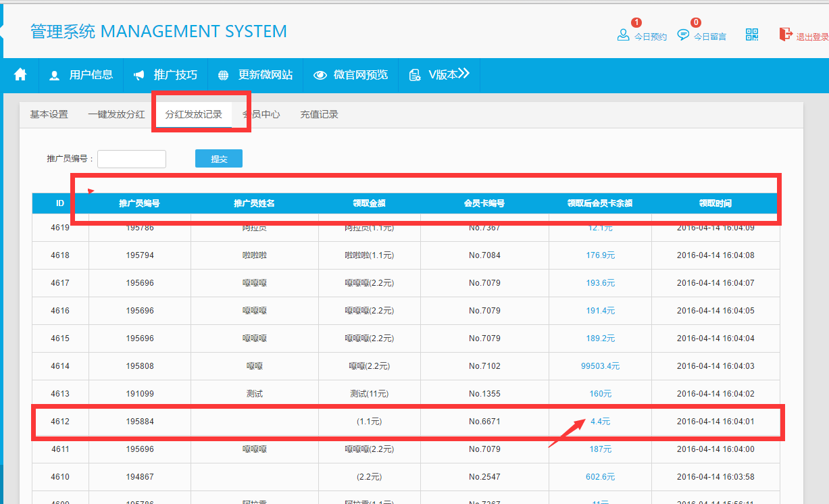Open the 99503.4元 balance link
The width and height of the screenshot is (829, 504).
coord(600,366)
